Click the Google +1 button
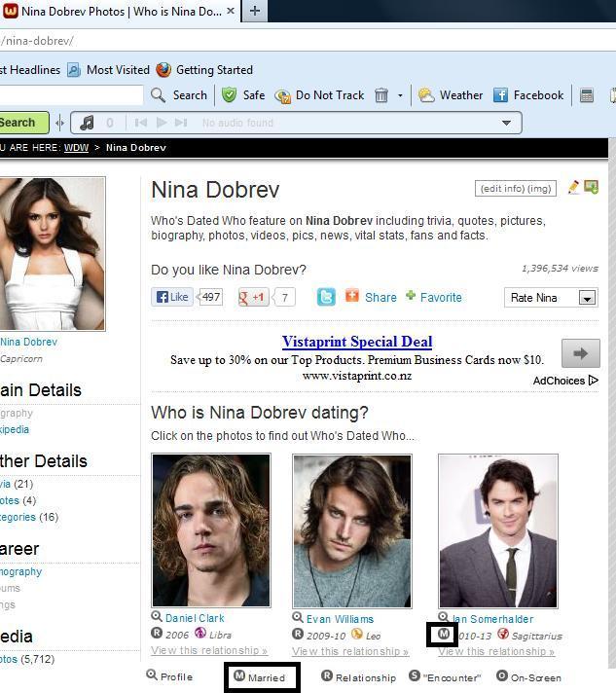This screenshot has width=616, height=693. [254, 298]
